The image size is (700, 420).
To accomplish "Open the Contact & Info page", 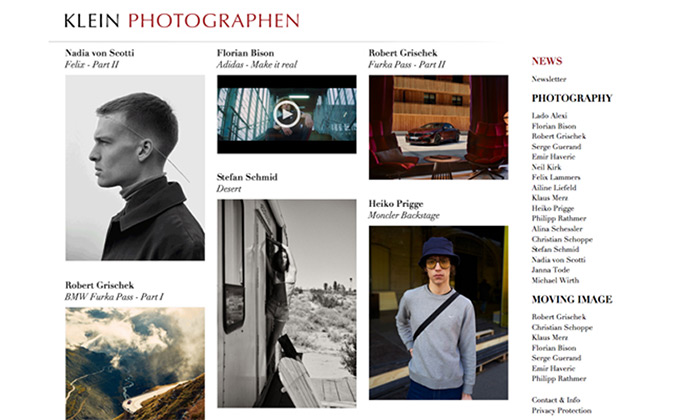I will pyautogui.click(x=556, y=400).
